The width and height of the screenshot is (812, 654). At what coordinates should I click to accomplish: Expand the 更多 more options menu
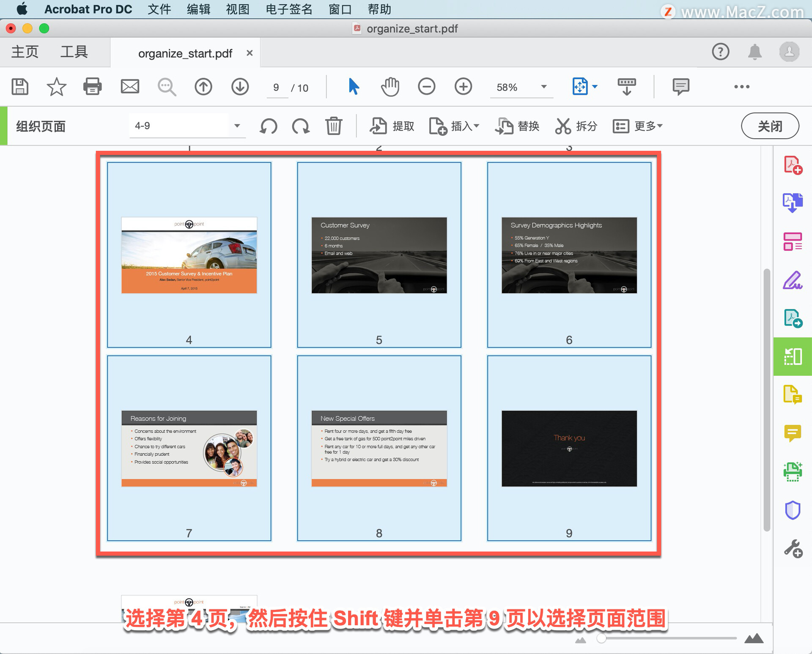(x=638, y=126)
